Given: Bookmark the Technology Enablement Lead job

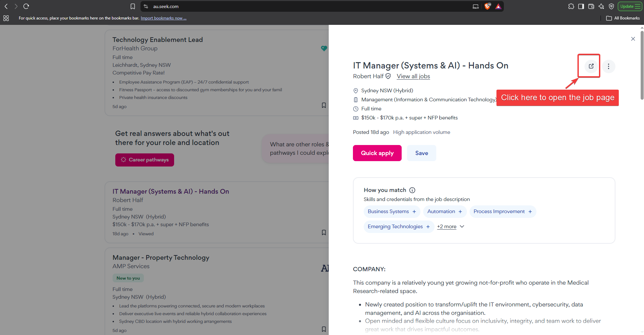Looking at the screenshot, I should click(324, 105).
